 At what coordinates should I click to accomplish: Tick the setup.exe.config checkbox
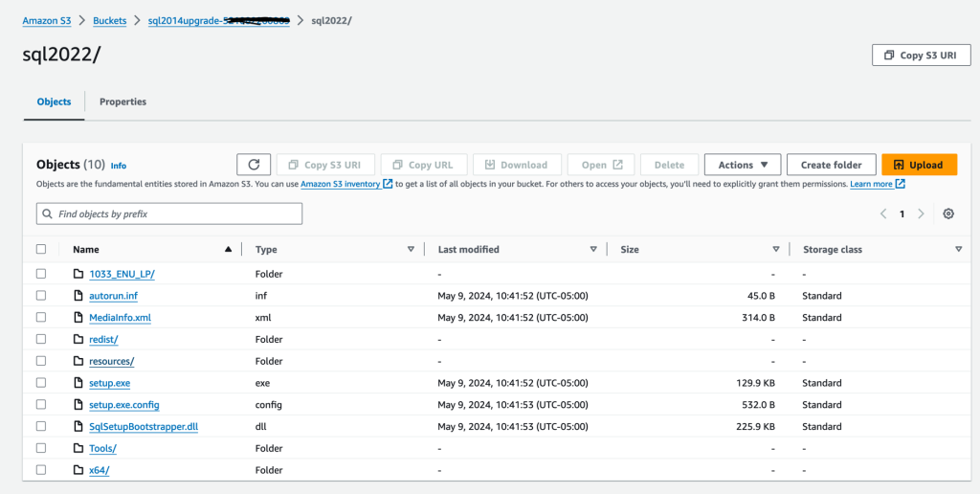41,405
